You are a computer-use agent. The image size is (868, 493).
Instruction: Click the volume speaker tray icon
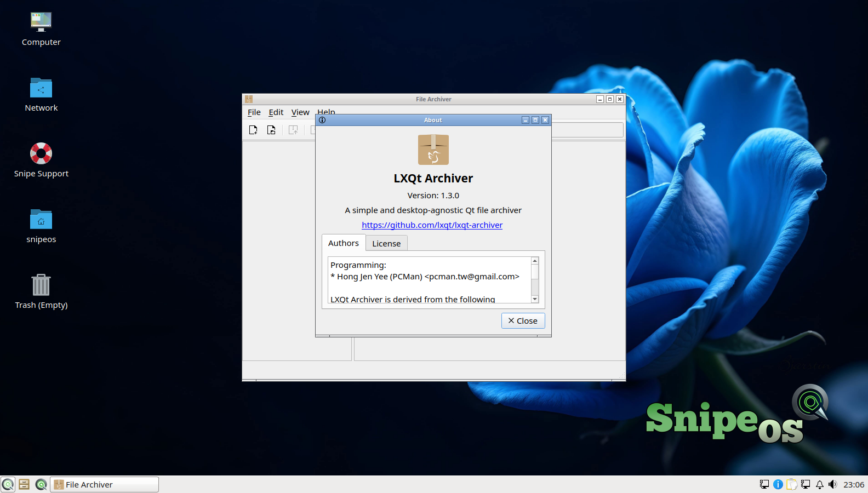pos(833,484)
